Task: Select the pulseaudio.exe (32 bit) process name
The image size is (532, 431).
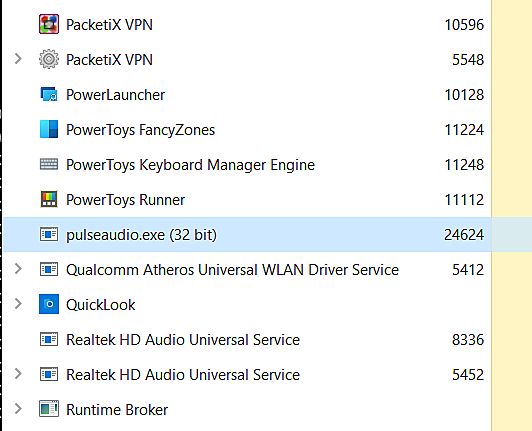Action: [x=141, y=235]
